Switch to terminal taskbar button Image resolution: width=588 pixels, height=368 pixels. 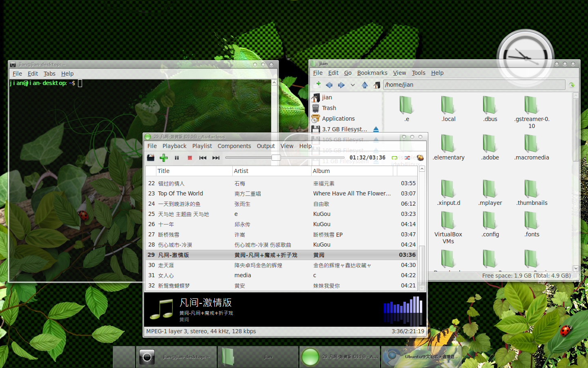(176, 357)
